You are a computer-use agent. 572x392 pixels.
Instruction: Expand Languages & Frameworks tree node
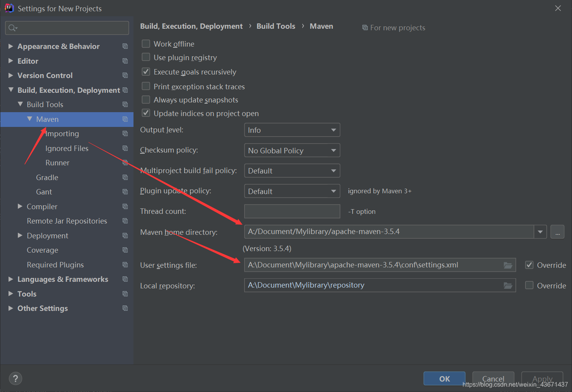pyautogui.click(x=10, y=279)
